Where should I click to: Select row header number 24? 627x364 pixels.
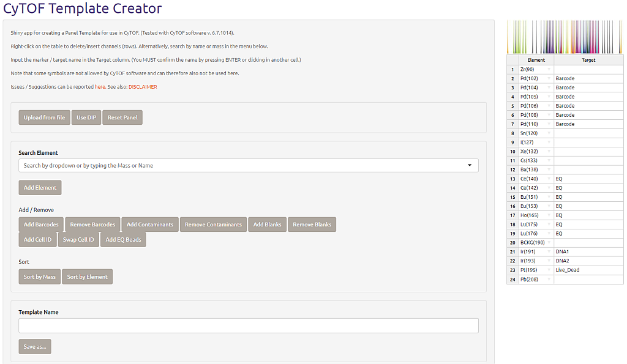[512, 280]
